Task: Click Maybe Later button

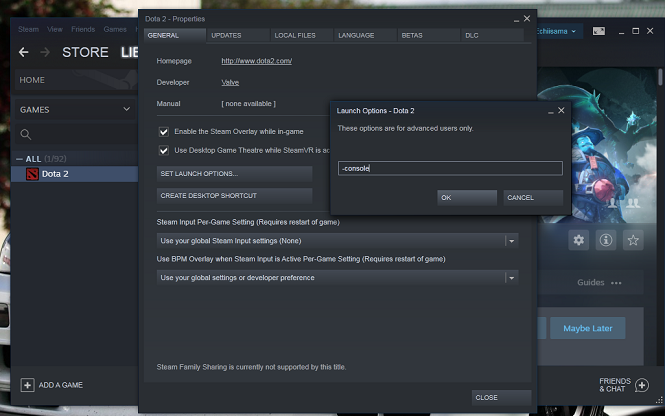Action: tap(588, 328)
